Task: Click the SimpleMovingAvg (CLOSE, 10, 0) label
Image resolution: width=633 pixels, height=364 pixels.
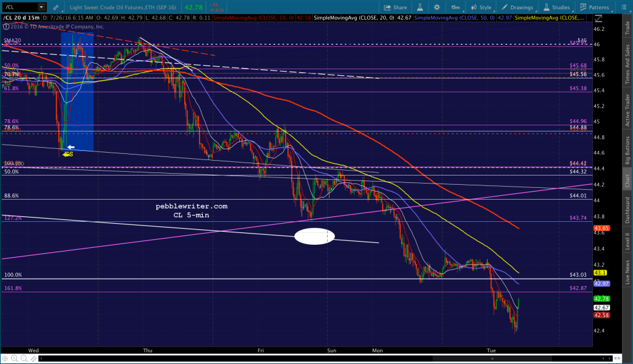Action: [253, 18]
